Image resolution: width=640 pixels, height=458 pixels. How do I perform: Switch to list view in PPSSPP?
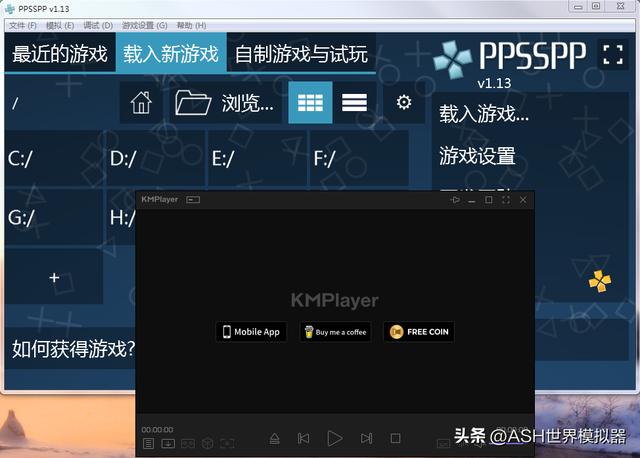[354, 102]
